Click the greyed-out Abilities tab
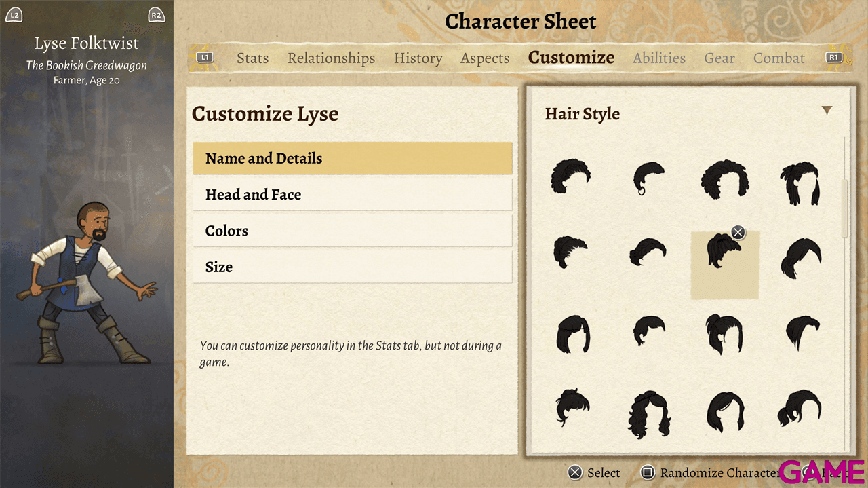 point(659,58)
